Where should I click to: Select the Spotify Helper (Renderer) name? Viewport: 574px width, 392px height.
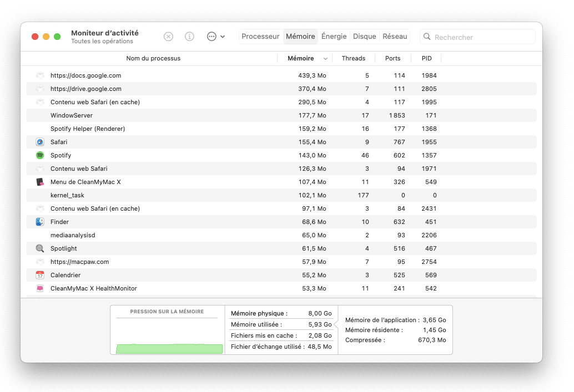click(x=88, y=129)
